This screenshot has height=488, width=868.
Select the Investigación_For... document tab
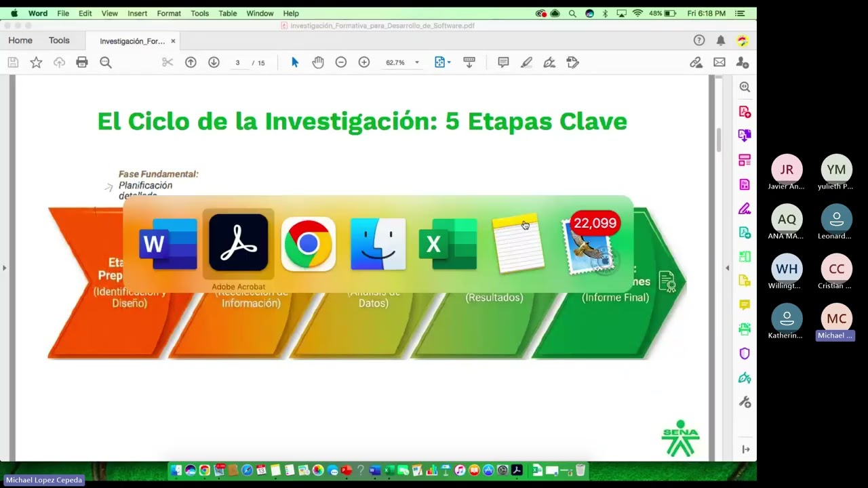point(132,41)
